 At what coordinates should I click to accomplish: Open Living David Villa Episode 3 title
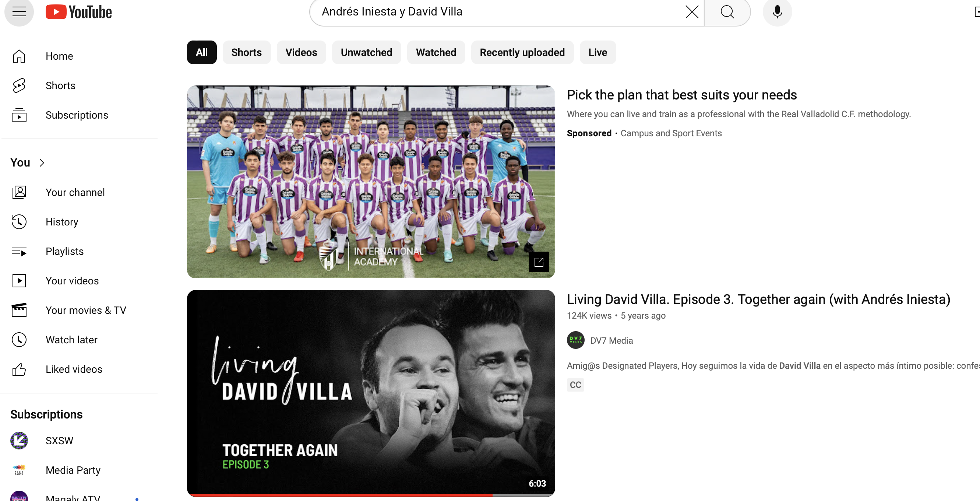[758, 299]
